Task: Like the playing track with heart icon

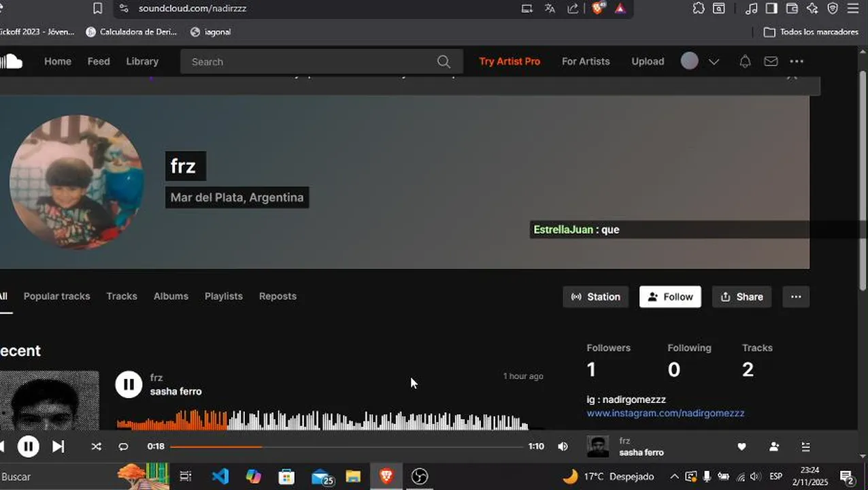Action: [742, 446]
